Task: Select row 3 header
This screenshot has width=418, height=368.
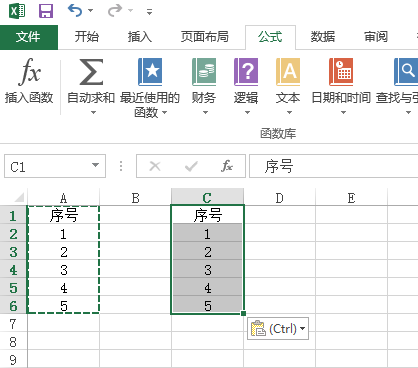Action: click(x=13, y=252)
